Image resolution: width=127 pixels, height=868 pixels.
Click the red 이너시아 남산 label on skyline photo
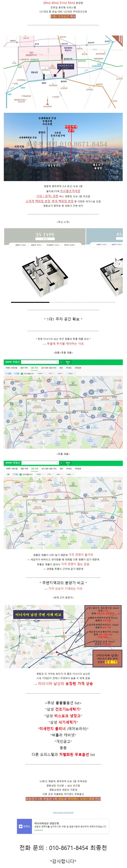pos(71,128)
